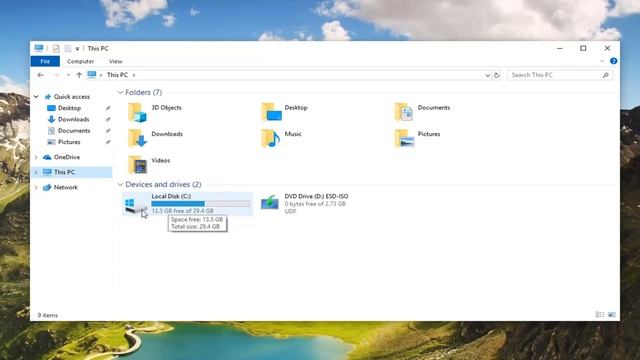
Task: Open the Quick Access Toolbar customize dropdown
Action: tap(77, 49)
